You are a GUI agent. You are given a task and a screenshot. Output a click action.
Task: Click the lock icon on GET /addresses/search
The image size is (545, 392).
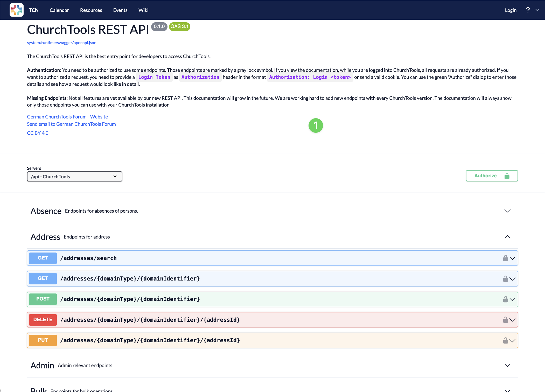click(506, 258)
